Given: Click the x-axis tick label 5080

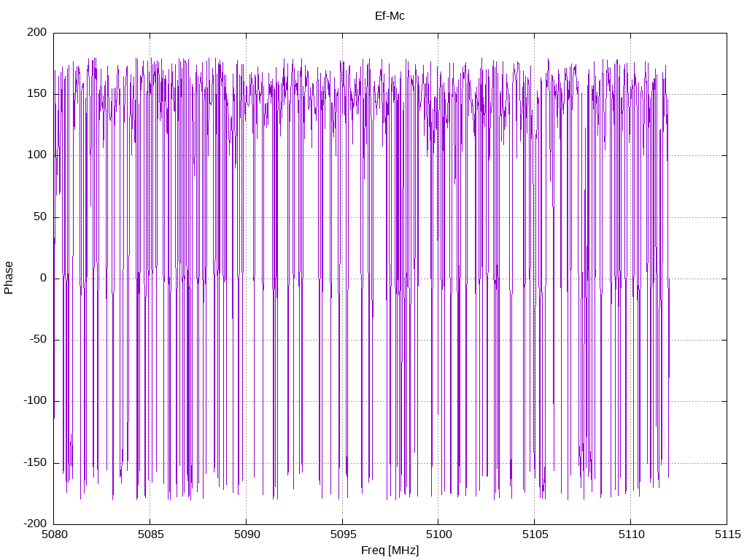Looking at the screenshot, I should tap(54, 534).
